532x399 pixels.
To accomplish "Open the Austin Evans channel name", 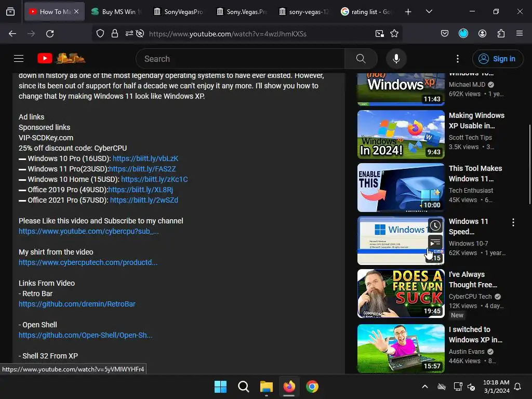I will click(x=467, y=352).
